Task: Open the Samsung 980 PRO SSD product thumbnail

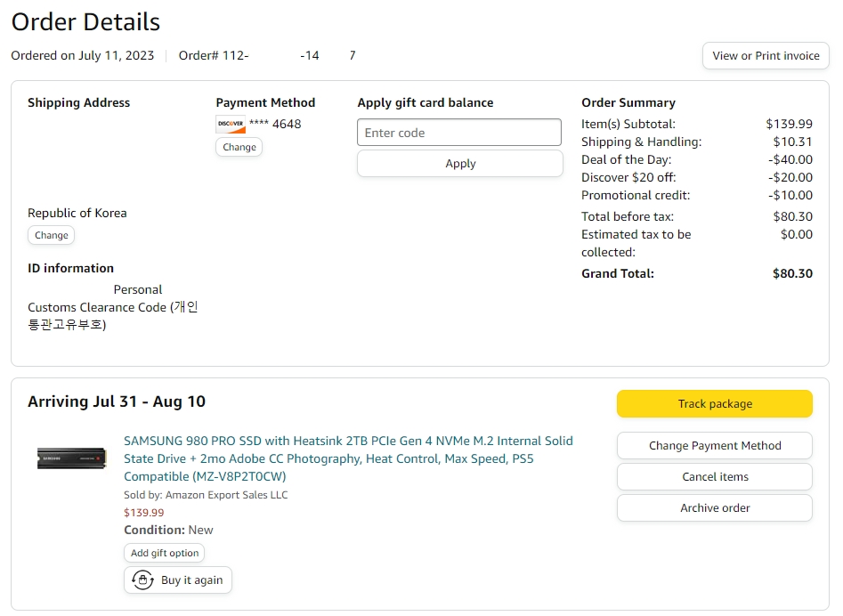Action: click(72, 458)
